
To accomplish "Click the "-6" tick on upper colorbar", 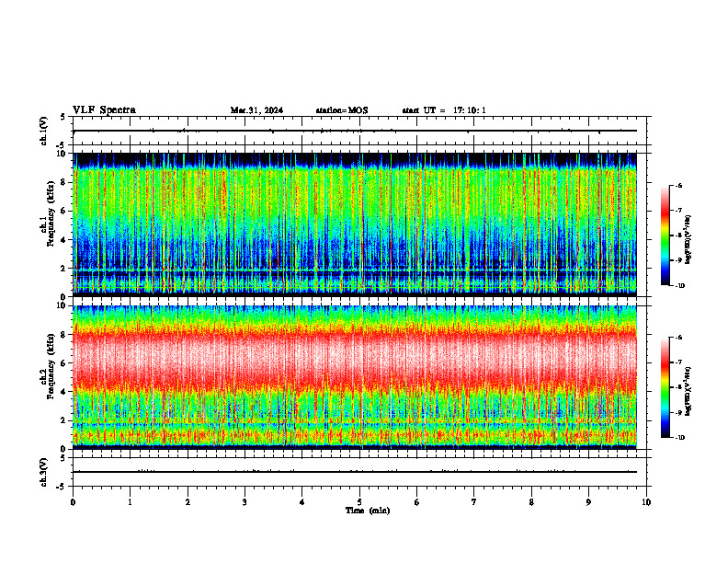I will [x=678, y=185].
